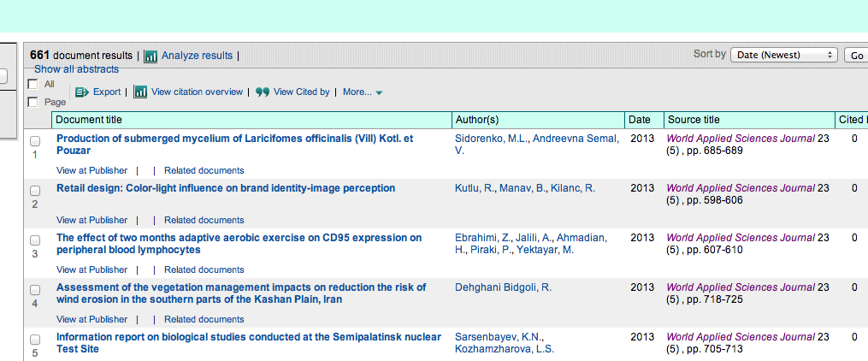Check the All results checkbox
The width and height of the screenshot is (868, 361).
click(x=32, y=84)
